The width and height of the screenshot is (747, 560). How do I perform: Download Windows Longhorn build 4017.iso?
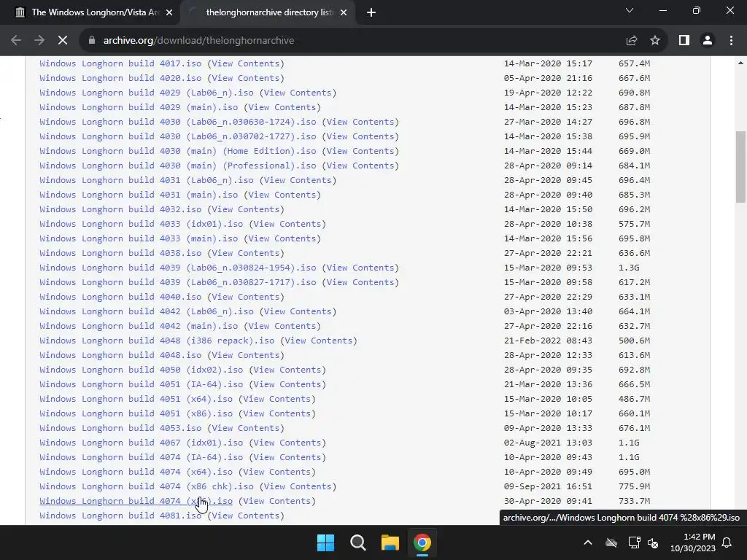pyautogui.click(x=120, y=63)
